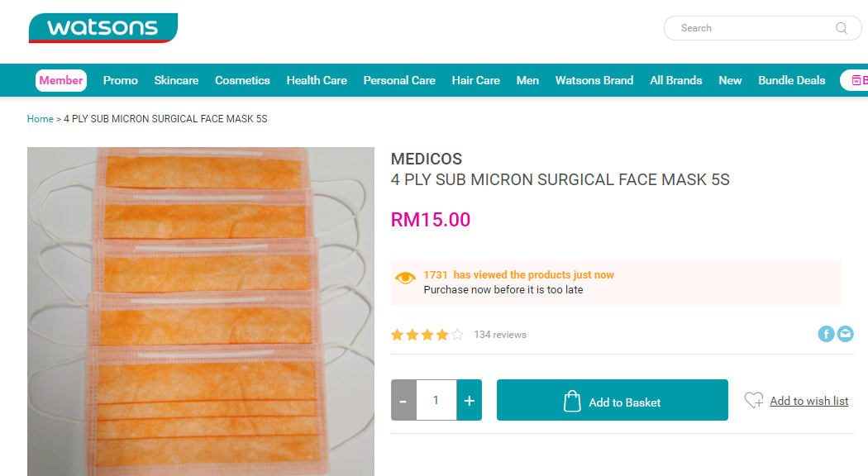Add to Basket button
Viewport: 868px width, 476px height.
[x=612, y=401]
